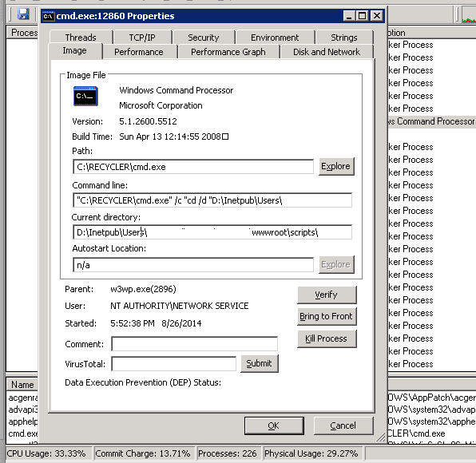Switch to Performance Graph tab
The image size is (476, 463).
click(x=228, y=52)
